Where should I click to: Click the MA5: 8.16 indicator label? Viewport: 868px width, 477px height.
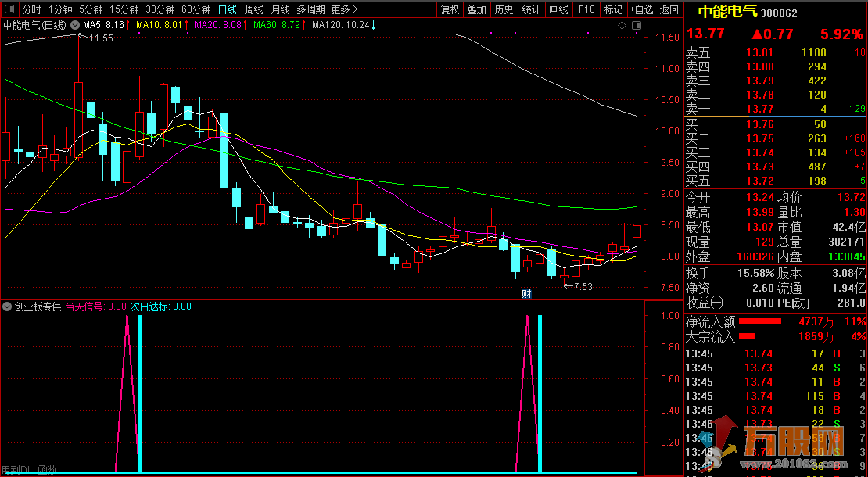coord(103,25)
